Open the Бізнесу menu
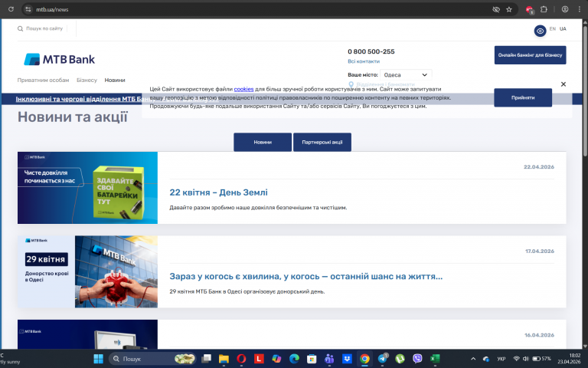This screenshot has height=368, width=588. (87, 80)
